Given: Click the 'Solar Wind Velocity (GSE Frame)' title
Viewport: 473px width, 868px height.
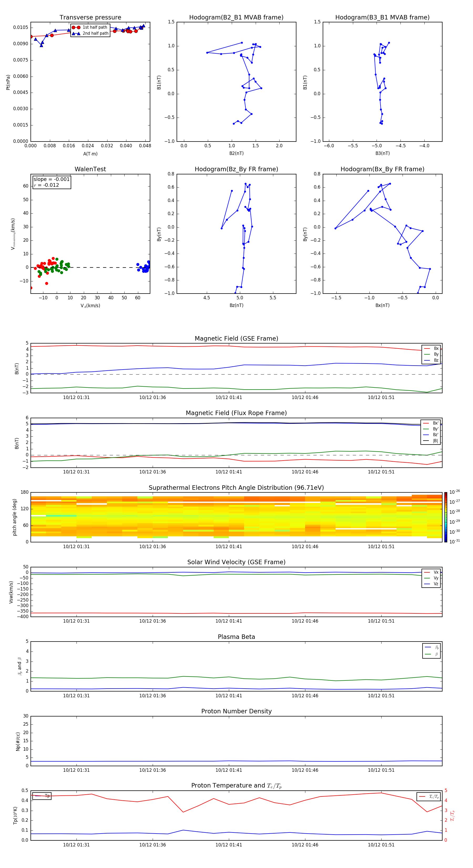Looking at the screenshot, I should point(236,562).
